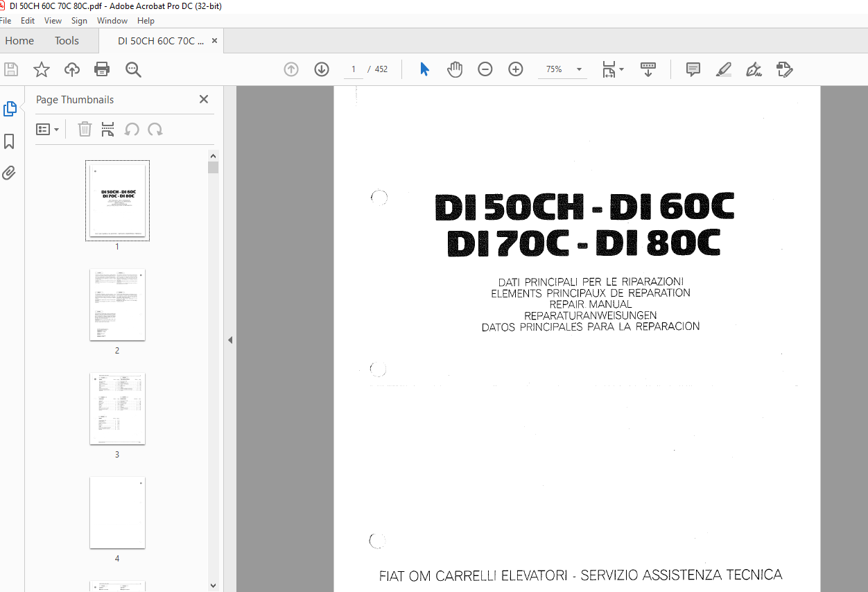The height and width of the screenshot is (592, 868).
Task: Select page 2 thumbnail
Action: point(117,305)
